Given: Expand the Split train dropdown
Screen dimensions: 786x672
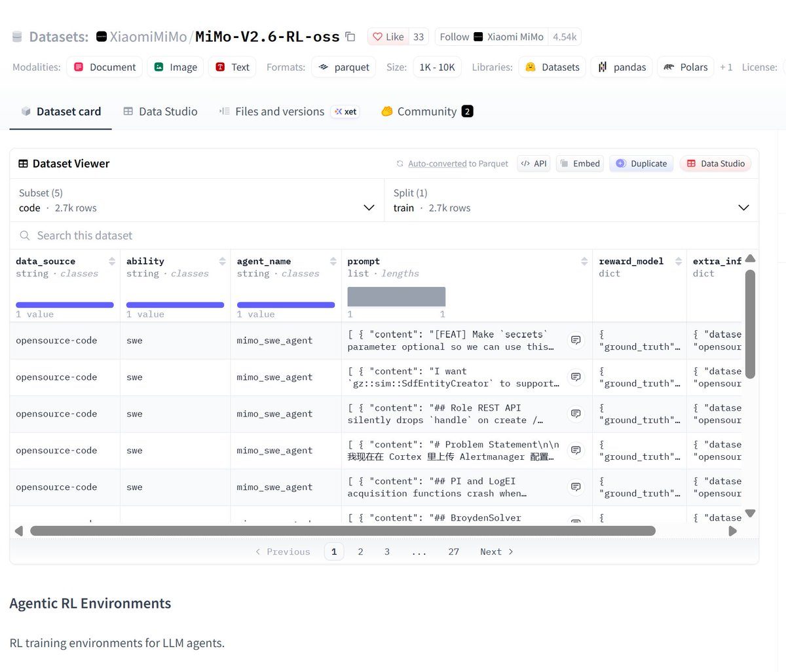Looking at the screenshot, I should coord(571,200).
